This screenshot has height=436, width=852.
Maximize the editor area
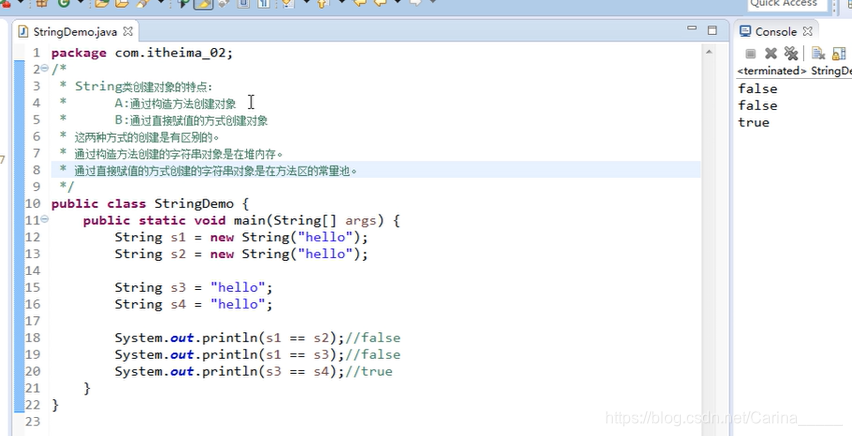[x=712, y=30]
